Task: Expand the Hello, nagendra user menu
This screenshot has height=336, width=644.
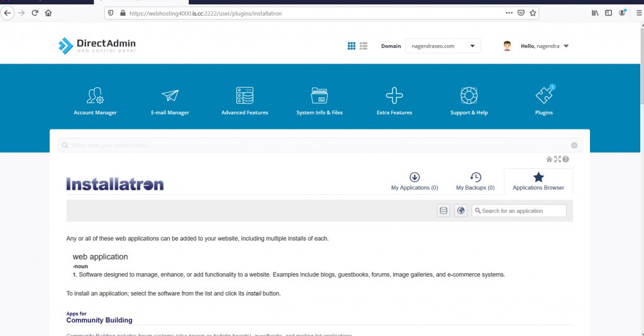Action: pos(545,46)
